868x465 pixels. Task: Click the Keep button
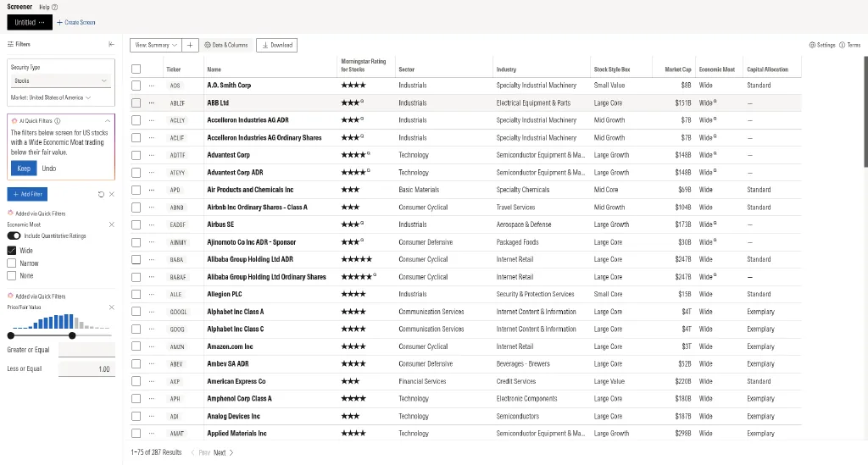click(x=24, y=169)
